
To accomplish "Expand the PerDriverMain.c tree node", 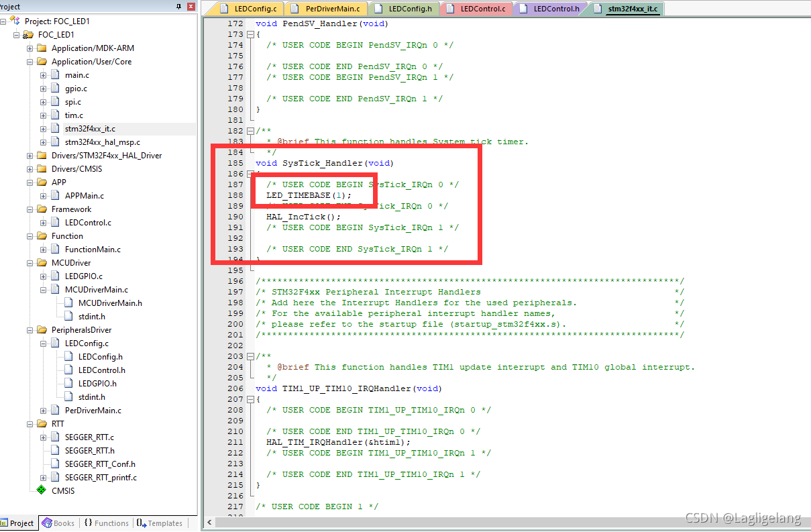I will [x=43, y=410].
